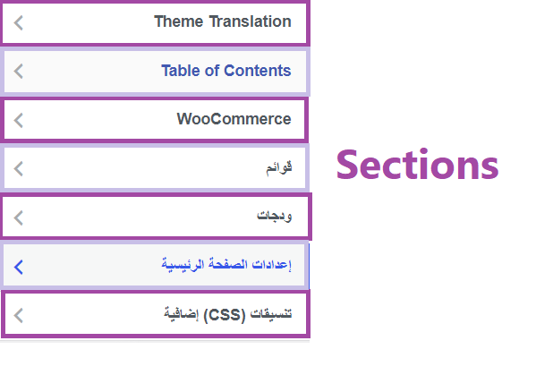
Task: Click the blank middle of the Theme Translation row
Action: coord(89,23)
